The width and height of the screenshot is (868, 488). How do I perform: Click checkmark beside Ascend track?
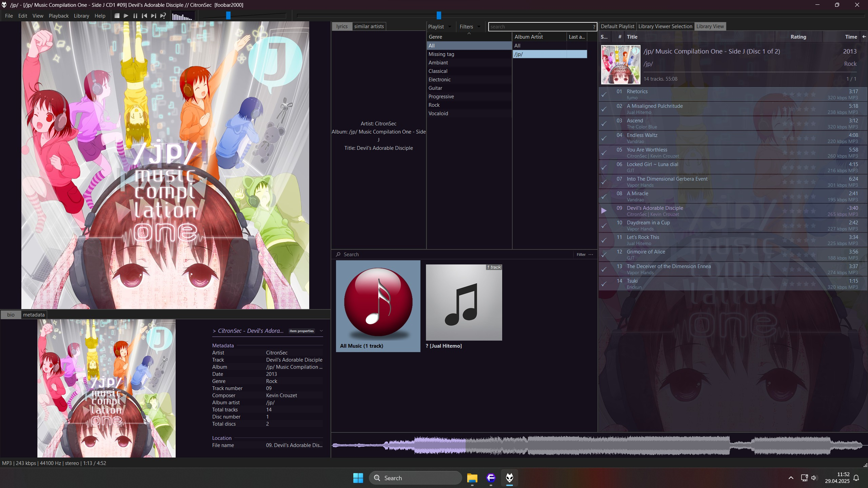(x=604, y=124)
